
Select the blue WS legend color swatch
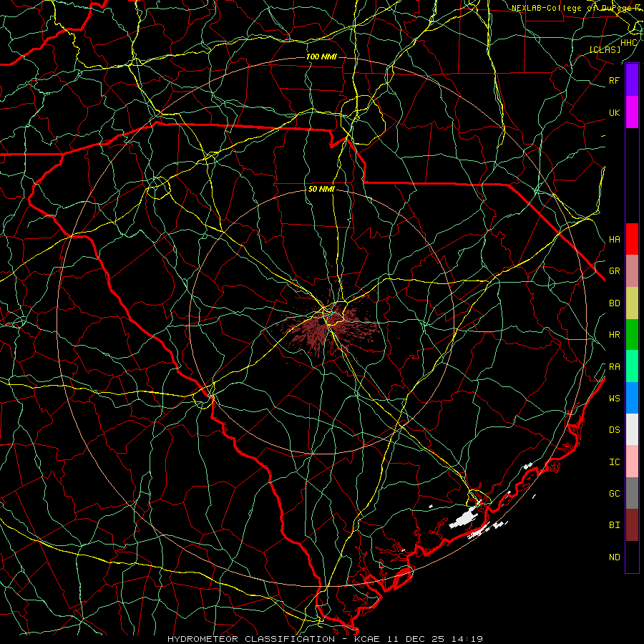click(x=632, y=398)
